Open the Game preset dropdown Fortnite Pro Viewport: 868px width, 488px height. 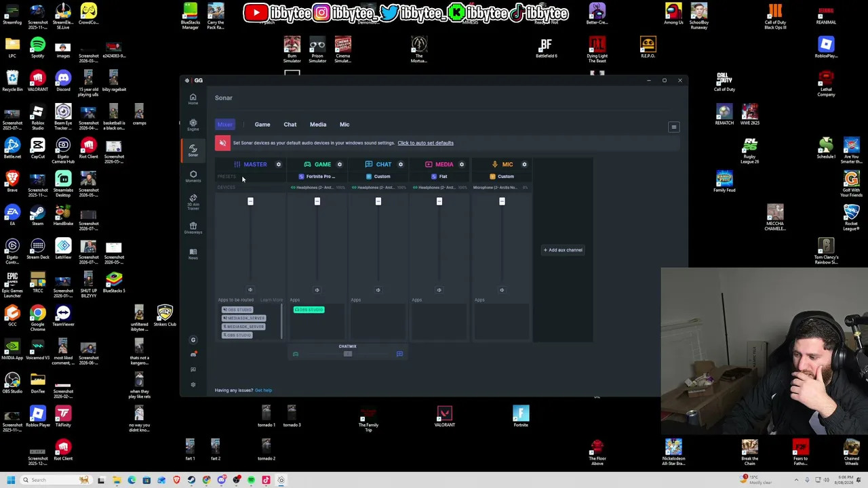(x=317, y=176)
